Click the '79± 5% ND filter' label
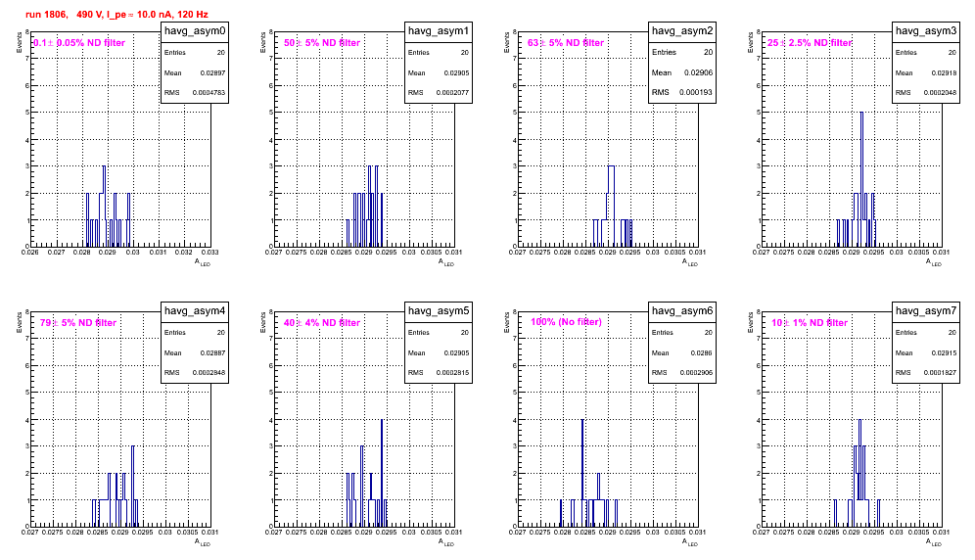 78,323
